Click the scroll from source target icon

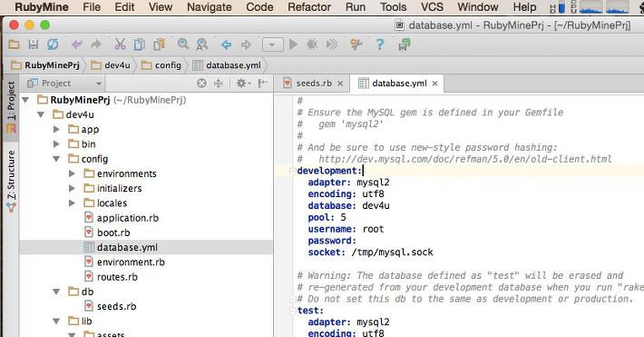pyautogui.click(x=201, y=84)
